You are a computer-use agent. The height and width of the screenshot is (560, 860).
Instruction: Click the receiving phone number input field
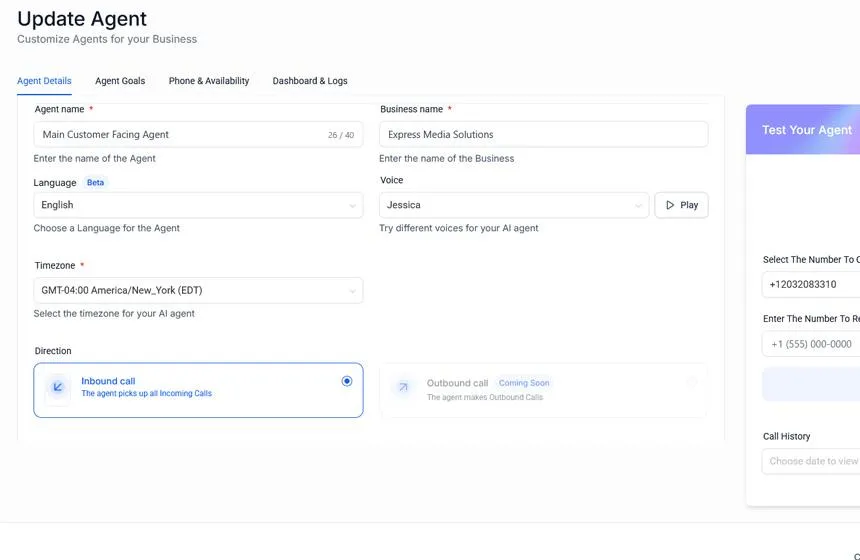(812, 344)
